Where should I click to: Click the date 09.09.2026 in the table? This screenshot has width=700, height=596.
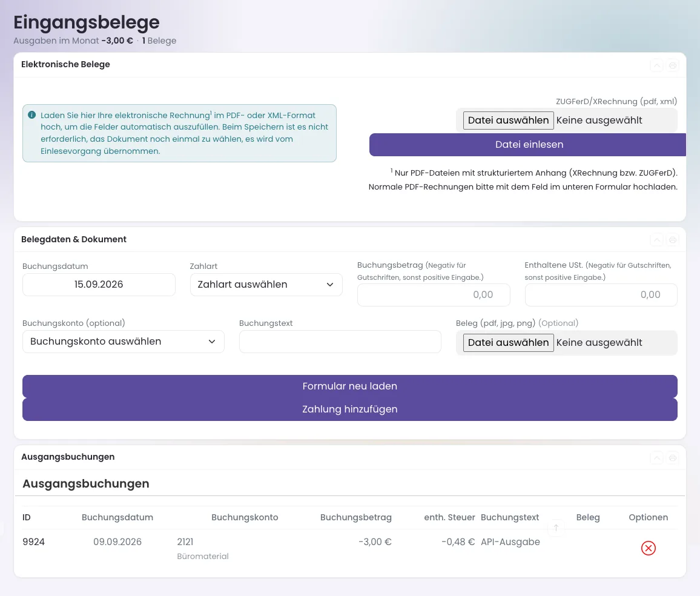(x=117, y=542)
